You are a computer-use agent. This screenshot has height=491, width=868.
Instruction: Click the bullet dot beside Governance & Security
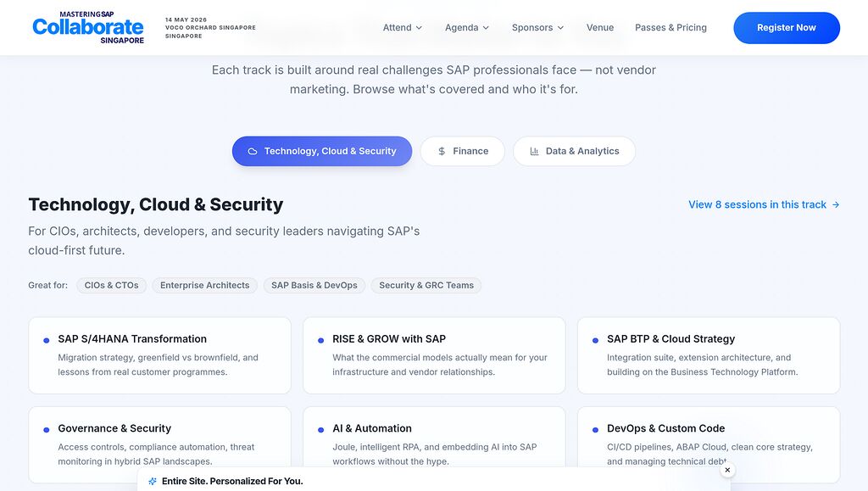coord(47,430)
